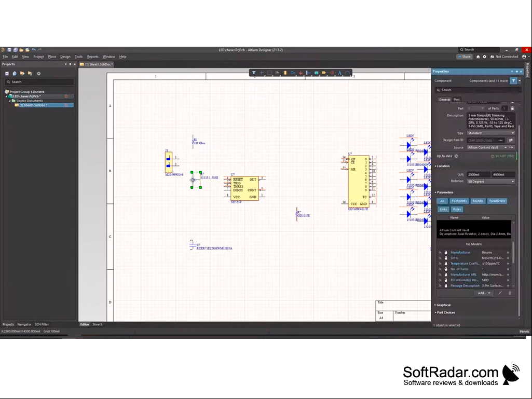Image resolution: width=532 pixels, height=399 pixels.
Task: Open the Rotation dropdown showing 90 Degrees
Action: [491, 182]
